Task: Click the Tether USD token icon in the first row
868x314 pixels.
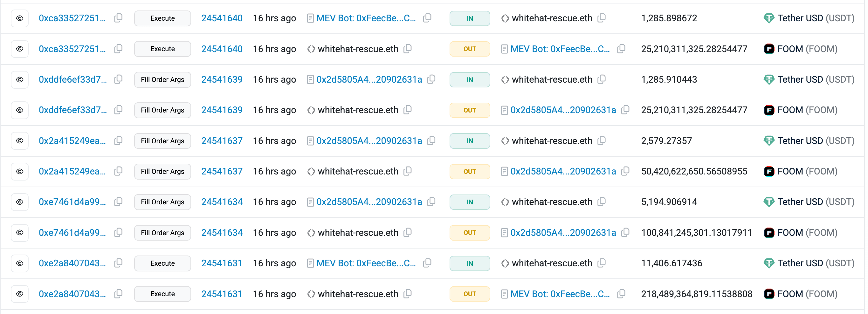Action: pos(769,18)
